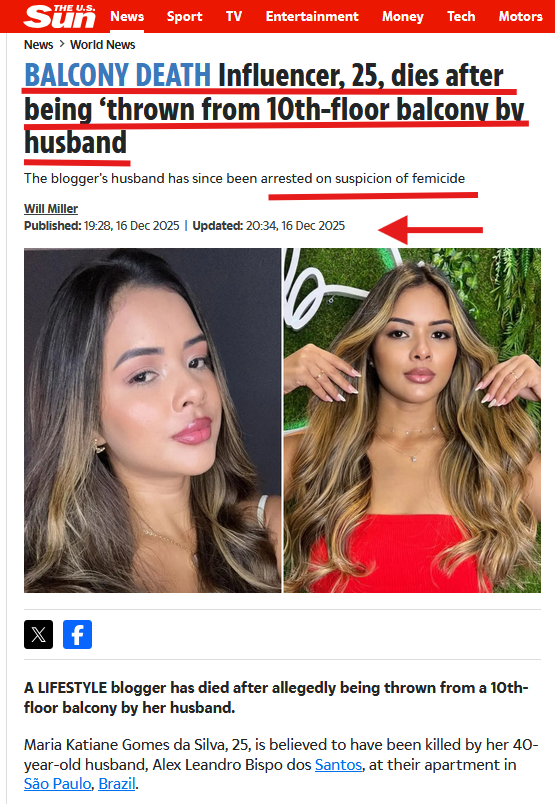Open the Sport menu tab
Screen dimensions: 555x804
click(184, 16)
